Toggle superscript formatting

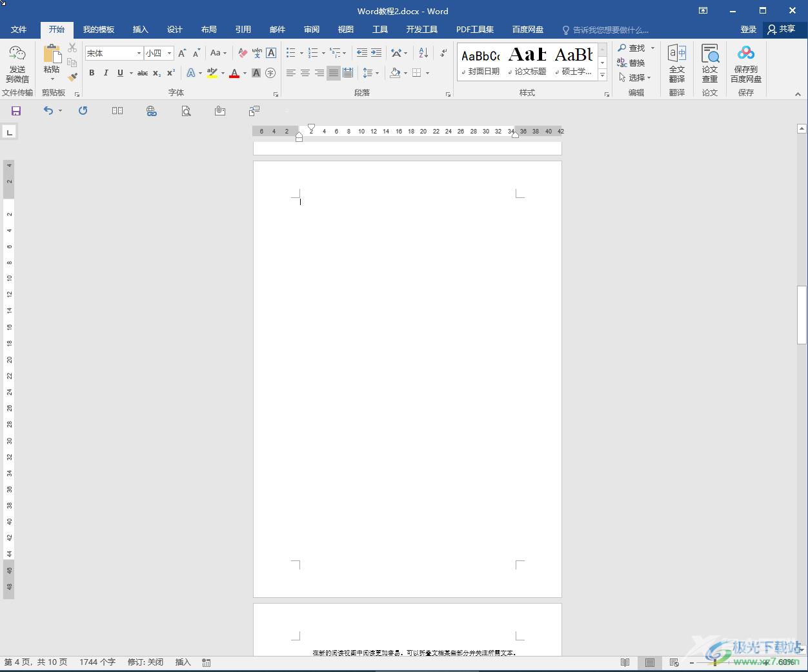click(171, 73)
